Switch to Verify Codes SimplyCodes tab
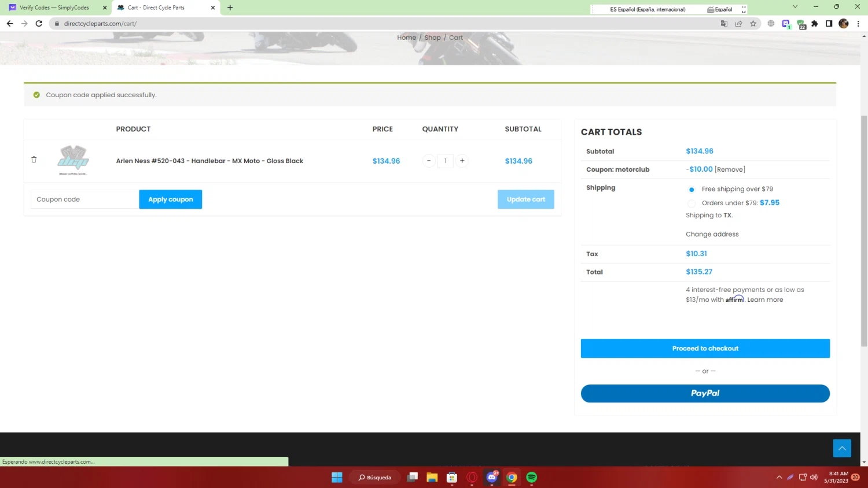Viewport: 868px width, 488px height. 54,8
